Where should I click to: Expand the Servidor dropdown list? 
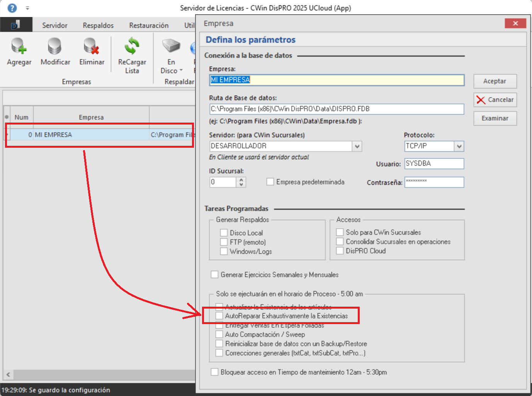[357, 146]
